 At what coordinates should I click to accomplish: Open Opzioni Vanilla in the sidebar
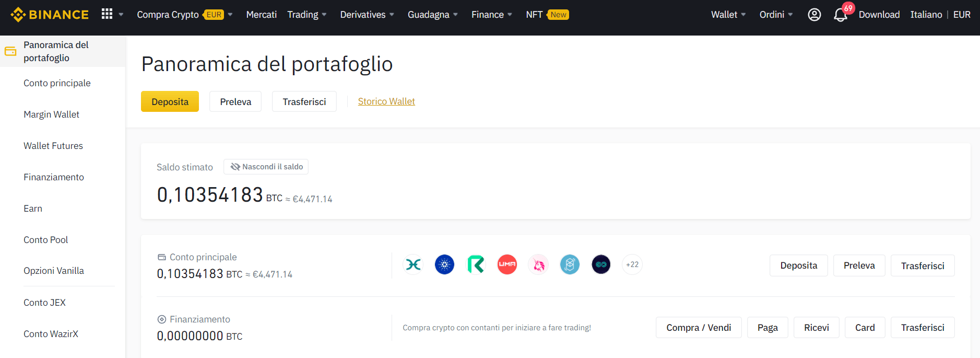click(x=54, y=271)
